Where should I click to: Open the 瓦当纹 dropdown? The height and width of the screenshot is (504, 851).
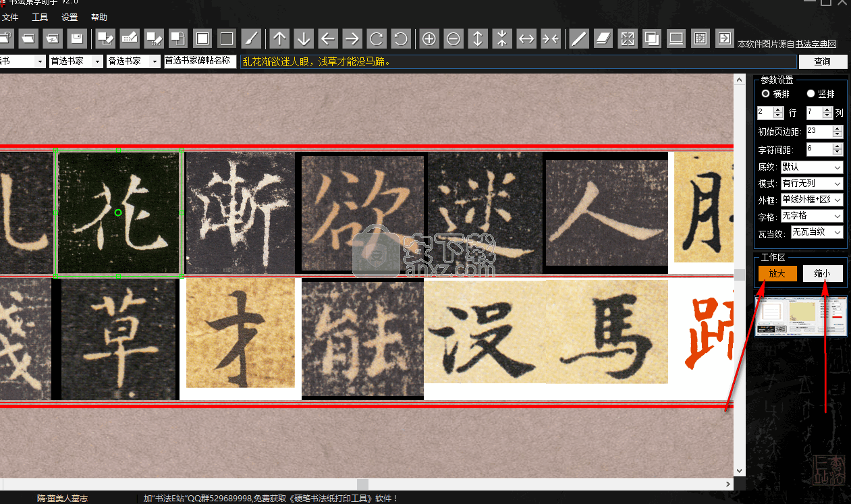point(817,232)
